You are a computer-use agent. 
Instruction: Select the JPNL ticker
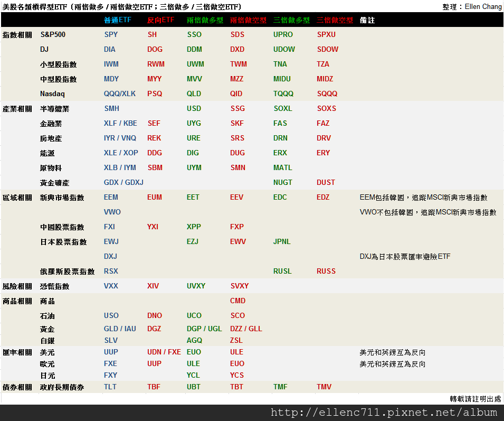point(282,241)
